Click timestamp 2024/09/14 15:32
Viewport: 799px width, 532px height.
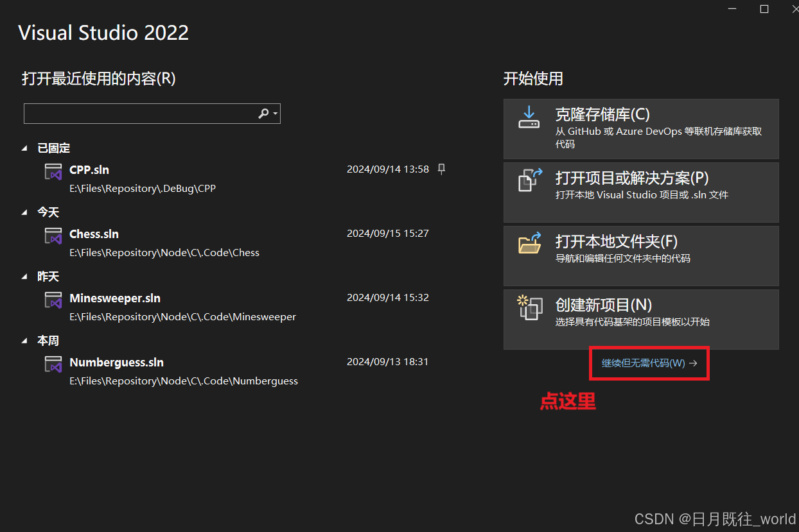pyautogui.click(x=388, y=298)
